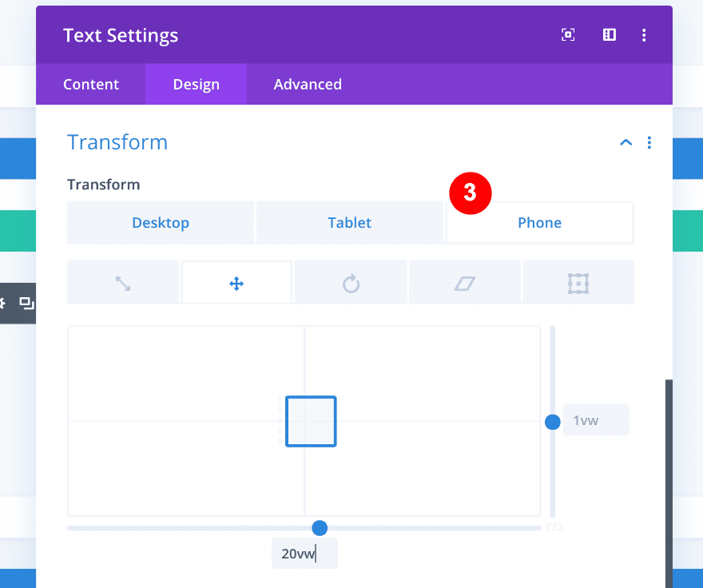Select the Transform Origin tool

click(578, 282)
